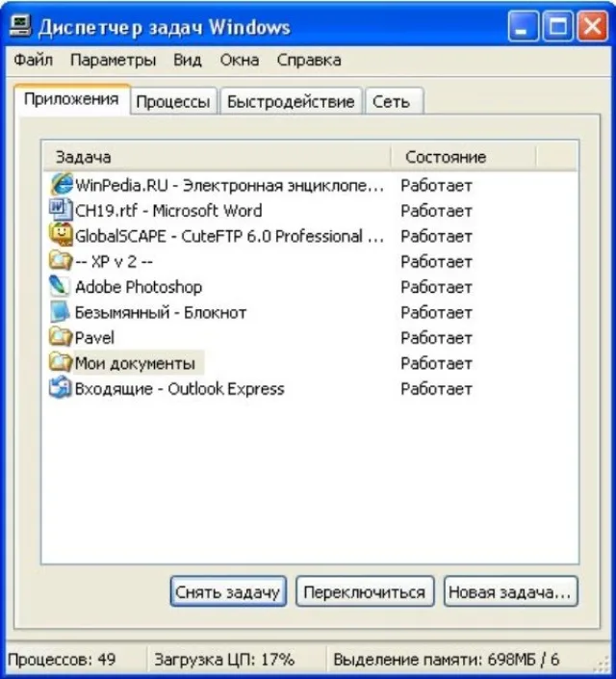Click the Outlook Express icon for Входящие

(x=61, y=388)
